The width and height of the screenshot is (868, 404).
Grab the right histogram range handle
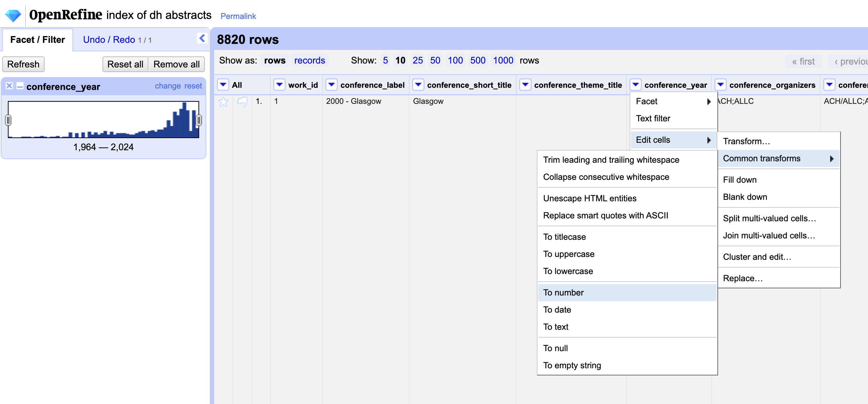point(199,120)
